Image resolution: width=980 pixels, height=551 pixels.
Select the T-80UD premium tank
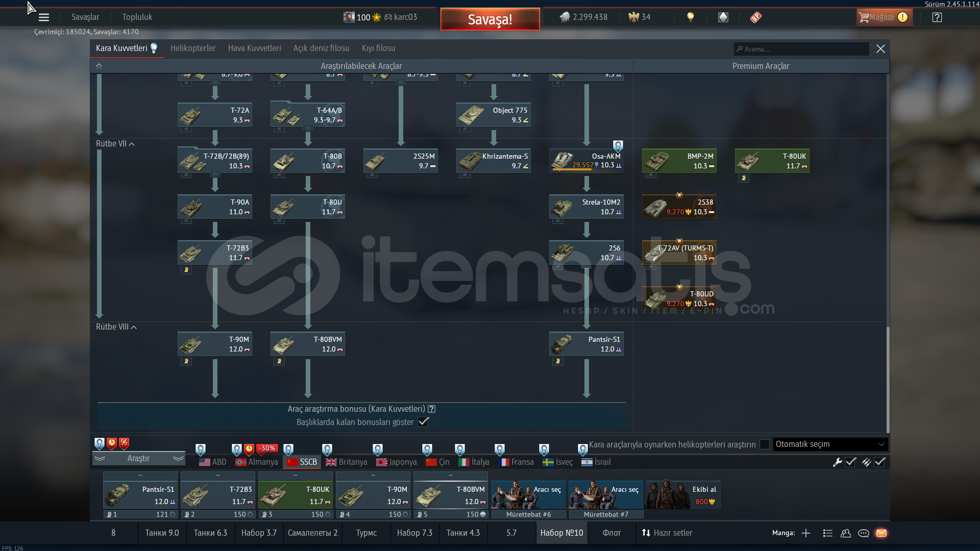click(679, 299)
